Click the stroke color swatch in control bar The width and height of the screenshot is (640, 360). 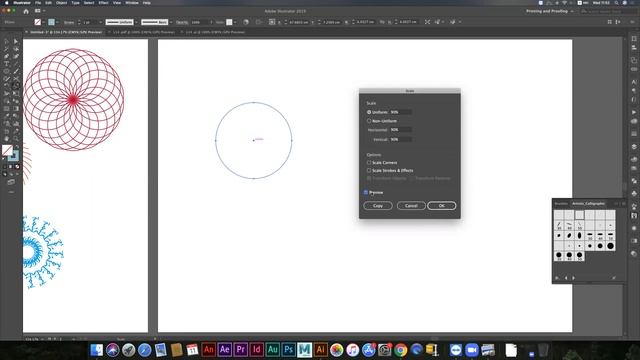[51, 22]
